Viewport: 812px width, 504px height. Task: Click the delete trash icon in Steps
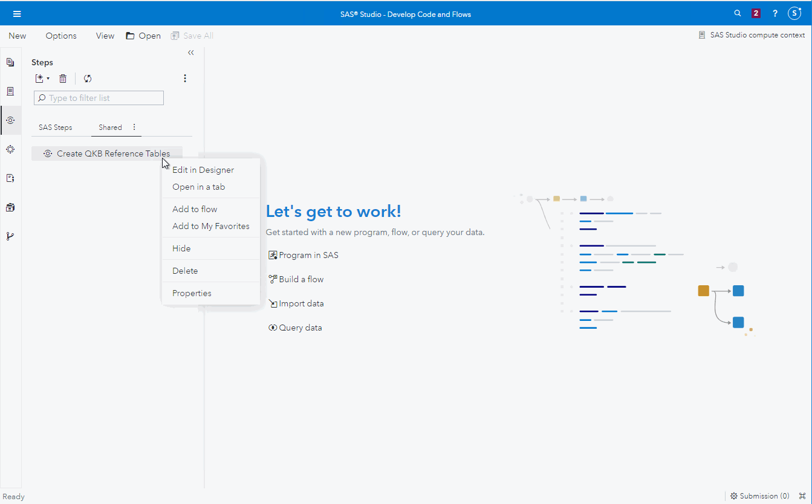(63, 79)
